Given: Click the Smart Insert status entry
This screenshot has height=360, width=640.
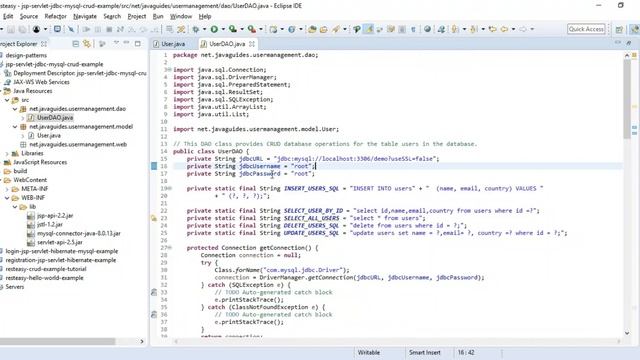Looking at the screenshot, I should click(424, 353).
